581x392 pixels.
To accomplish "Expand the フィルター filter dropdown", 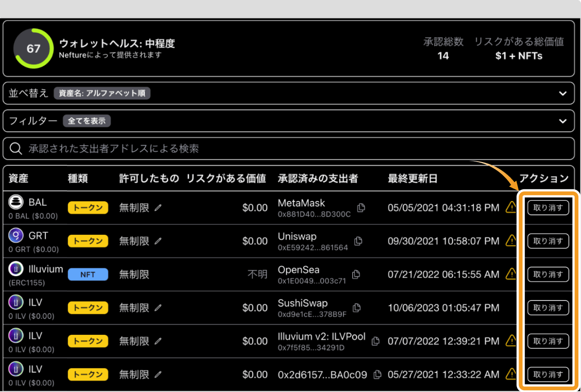I will 563,121.
